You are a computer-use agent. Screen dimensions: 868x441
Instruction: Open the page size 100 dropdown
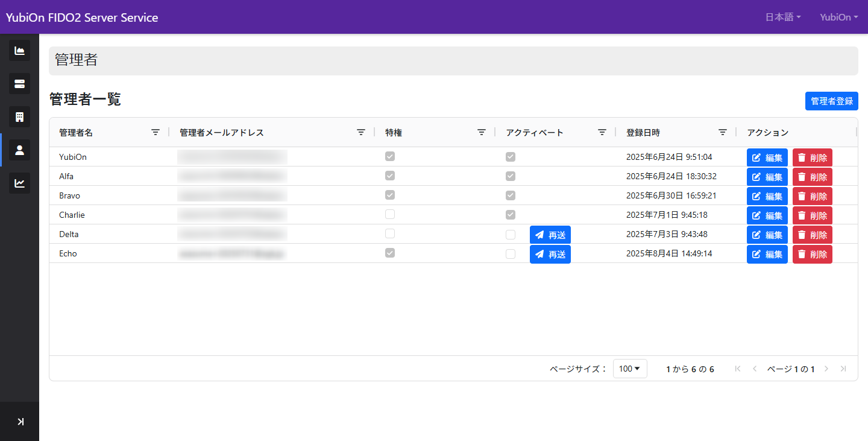tap(630, 369)
